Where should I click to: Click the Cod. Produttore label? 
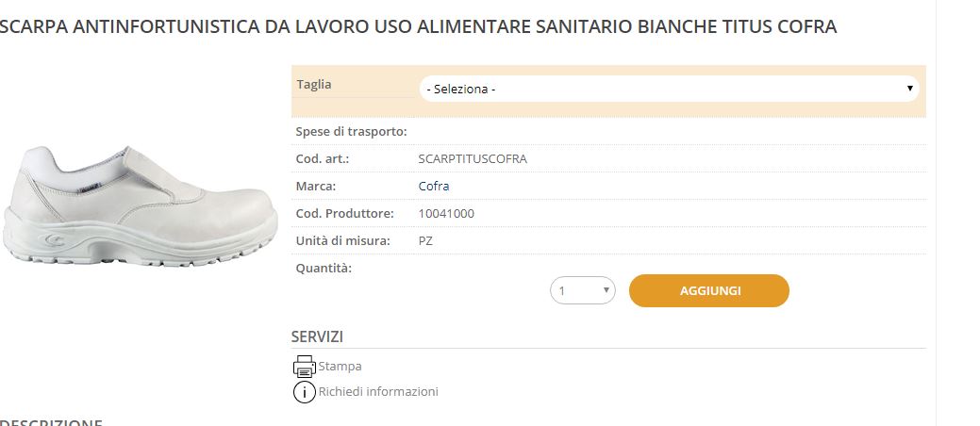(344, 213)
